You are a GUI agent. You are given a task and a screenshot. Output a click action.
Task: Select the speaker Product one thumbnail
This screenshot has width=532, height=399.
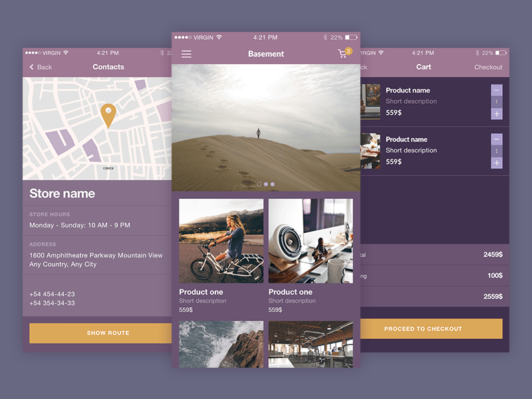tap(311, 243)
